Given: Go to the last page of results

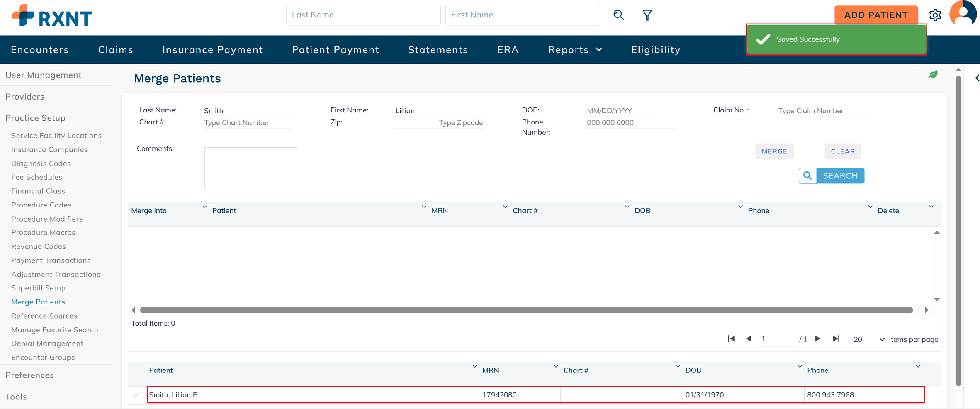Looking at the screenshot, I should (x=836, y=339).
